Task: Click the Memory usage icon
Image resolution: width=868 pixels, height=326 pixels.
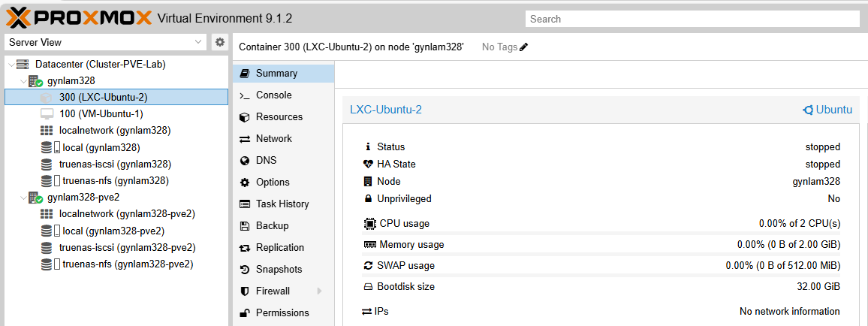Action: click(369, 245)
